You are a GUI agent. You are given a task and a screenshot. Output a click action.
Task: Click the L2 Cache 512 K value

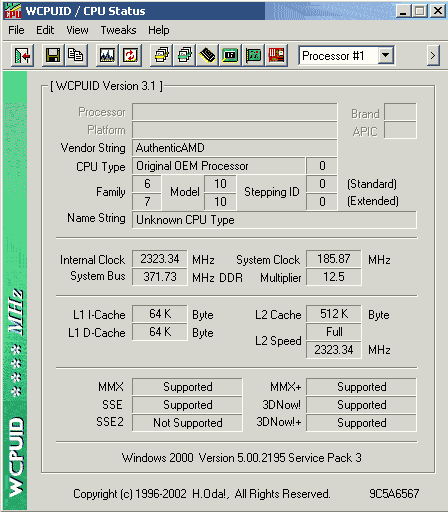(334, 314)
